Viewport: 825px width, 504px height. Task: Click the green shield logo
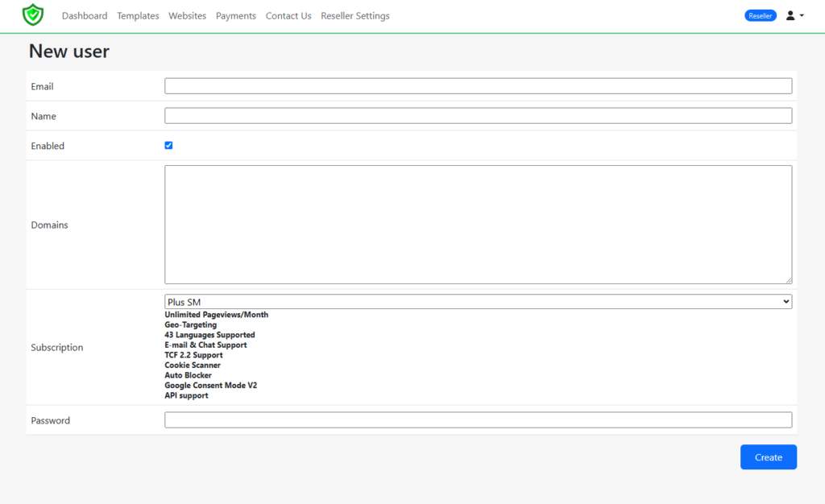32,15
